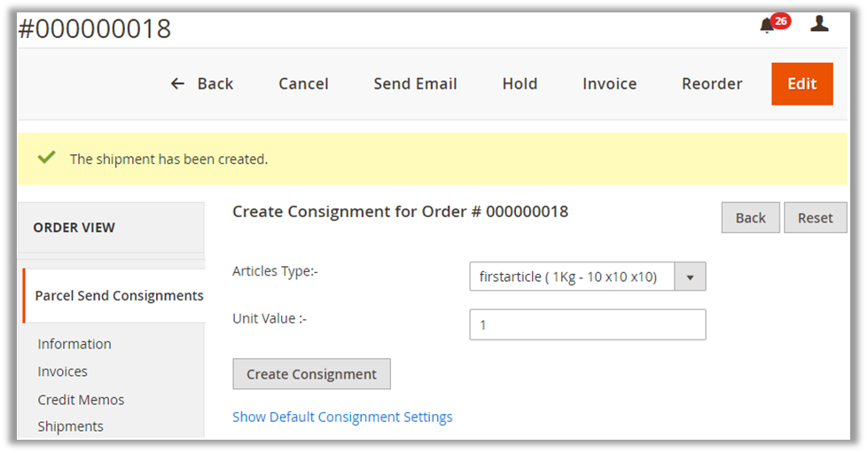Screen dimensions: 868x453
Task: Switch to the Invoices sidebar tab
Action: (x=62, y=371)
